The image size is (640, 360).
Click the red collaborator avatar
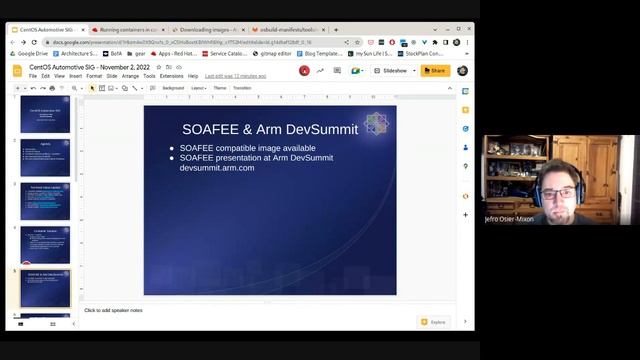coord(304,71)
